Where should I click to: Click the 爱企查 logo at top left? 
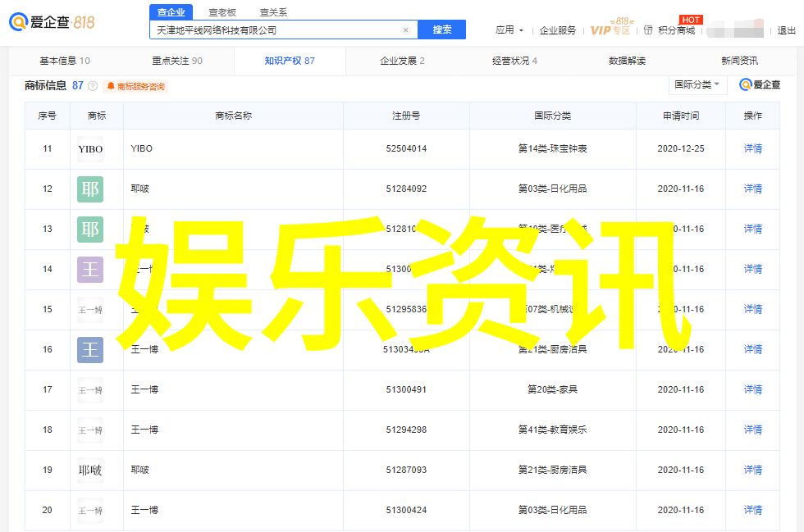pos(52,22)
